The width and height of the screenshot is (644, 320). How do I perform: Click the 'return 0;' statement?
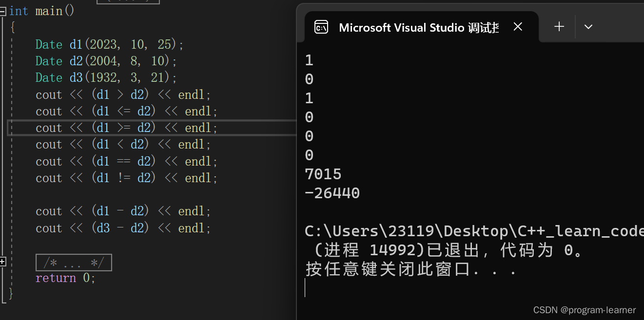pos(65,278)
